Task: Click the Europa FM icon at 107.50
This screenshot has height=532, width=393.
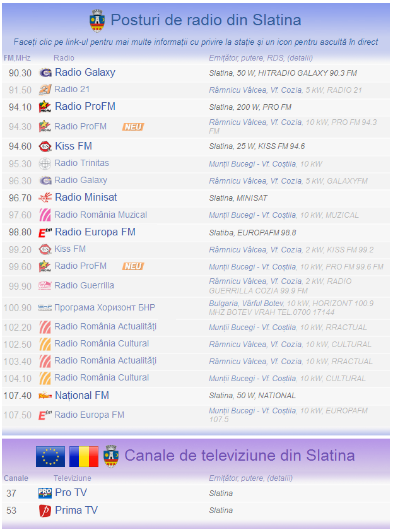Action: click(x=45, y=415)
